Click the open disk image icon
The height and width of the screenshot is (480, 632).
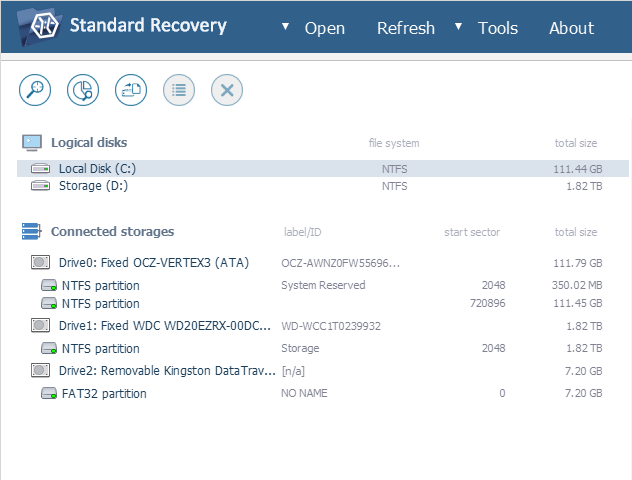point(131,90)
